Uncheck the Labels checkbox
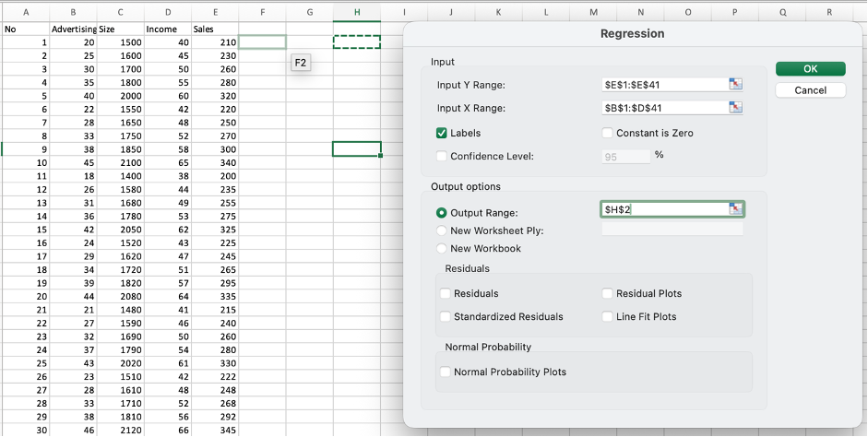Viewport: 868px width, 437px height. 442,133
